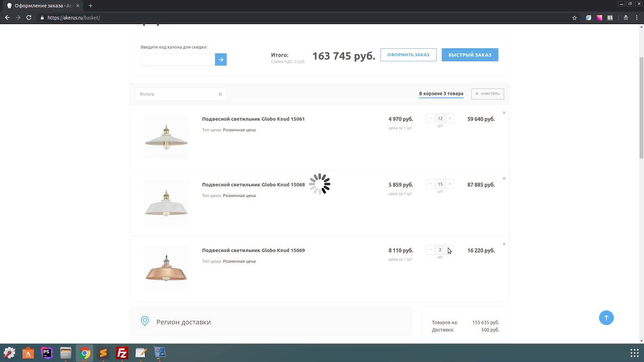Open the '01' extension icon
Viewport: 644px width, 362px height.
[x=610, y=18]
